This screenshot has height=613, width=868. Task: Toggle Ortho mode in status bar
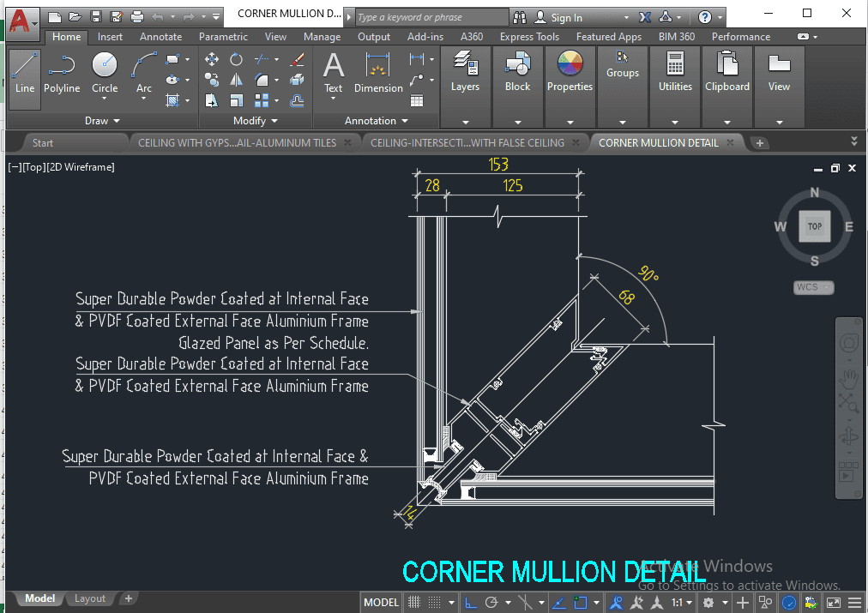coord(471,603)
